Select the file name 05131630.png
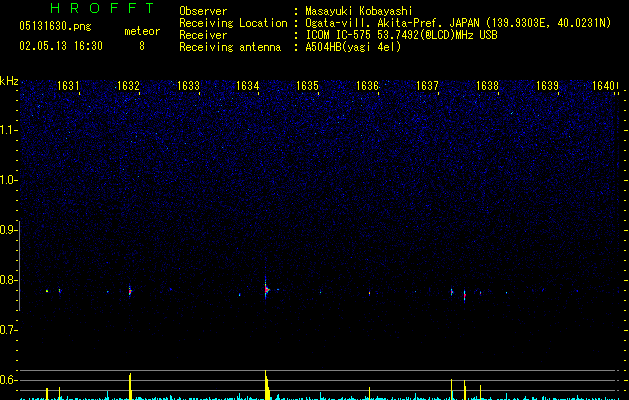Image resolution: width=629 pixels, height=400 pixels. point(55,27)
